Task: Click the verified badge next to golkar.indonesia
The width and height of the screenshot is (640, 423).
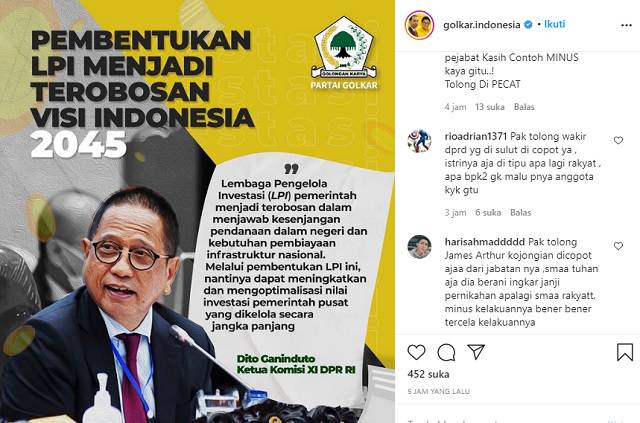Action: 528,25
